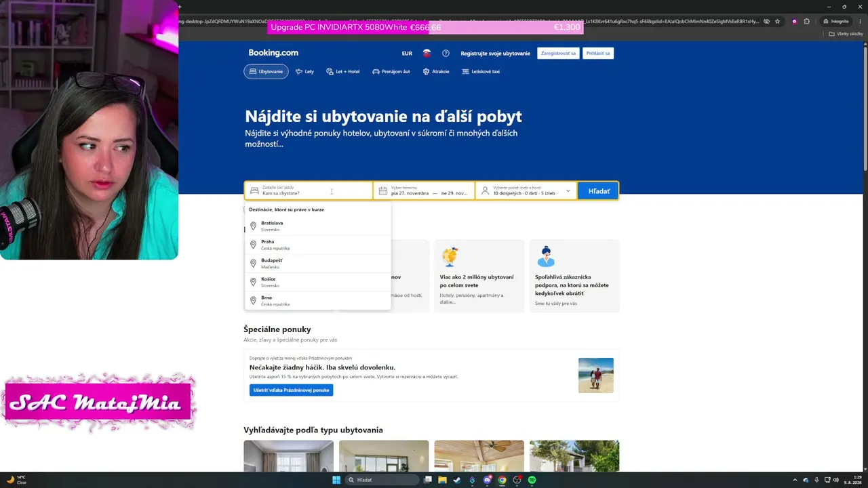Image resolution: width=868 pixels, height=488 pixels.
Task: Choose Brno from trending destinations
Action: (317, 300)
